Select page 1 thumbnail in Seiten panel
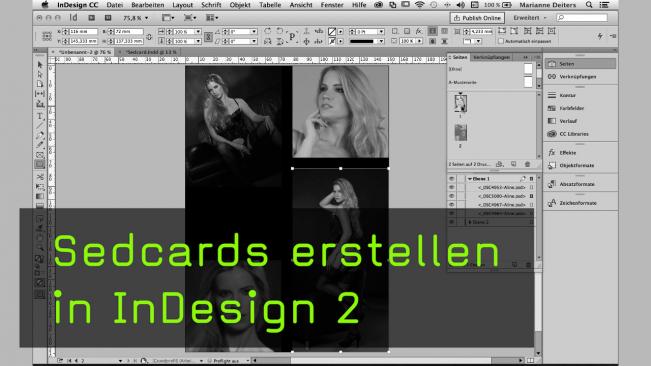The image size is (651, 366). pyautogui.click(x=460, y=103)
